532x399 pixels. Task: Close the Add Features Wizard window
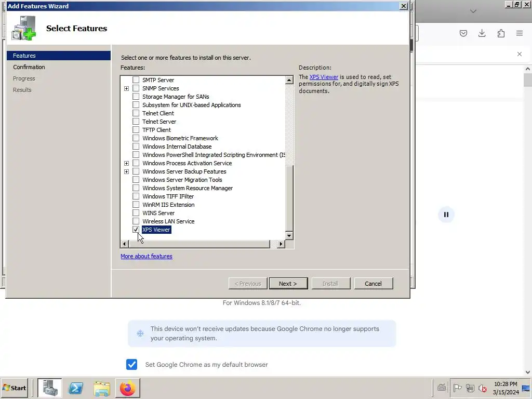[403, 6]
